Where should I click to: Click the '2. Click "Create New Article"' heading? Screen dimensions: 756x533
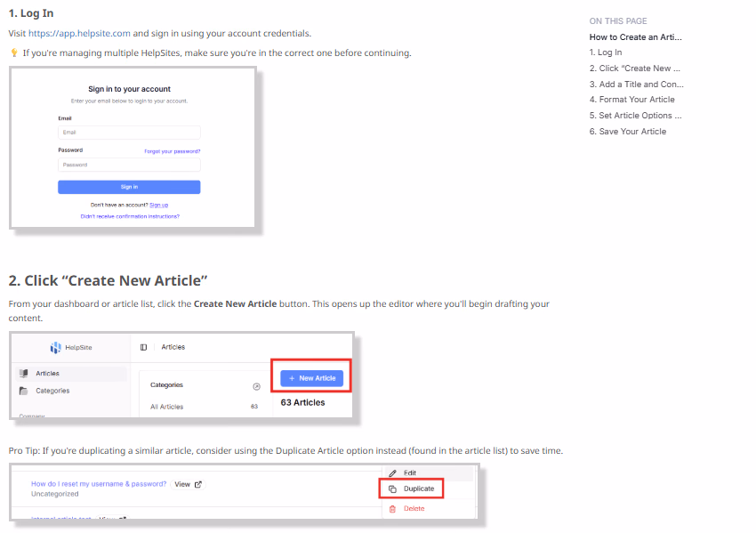(x=108, y=280)
